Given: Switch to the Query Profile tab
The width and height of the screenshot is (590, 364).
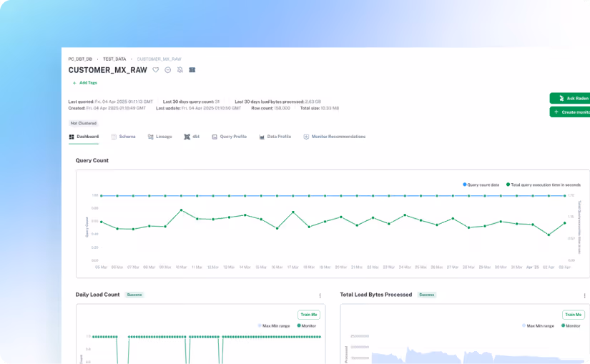Looking at the screenshot, I should click(229, 137).
